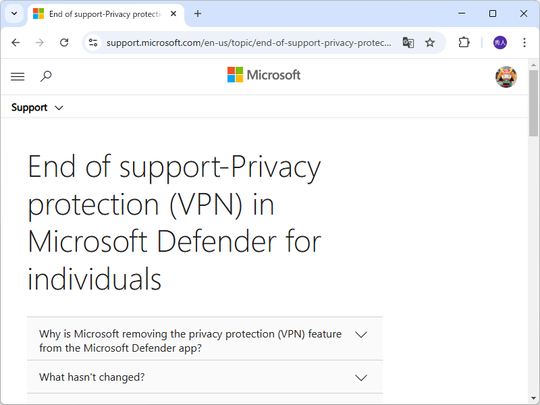The width and height of the screenshot is (540, 405).
Task: Click the Microsoft logo
Action: [264, 75]
